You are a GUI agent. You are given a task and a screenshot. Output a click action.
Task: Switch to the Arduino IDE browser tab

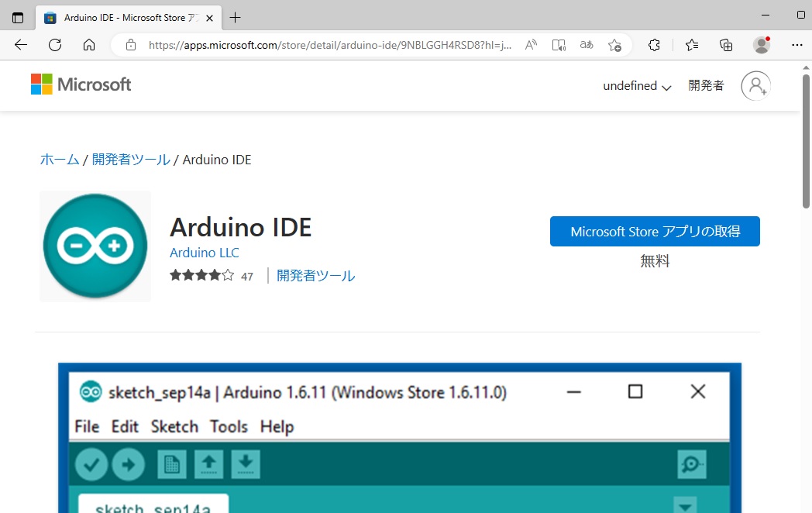point(124,16)
